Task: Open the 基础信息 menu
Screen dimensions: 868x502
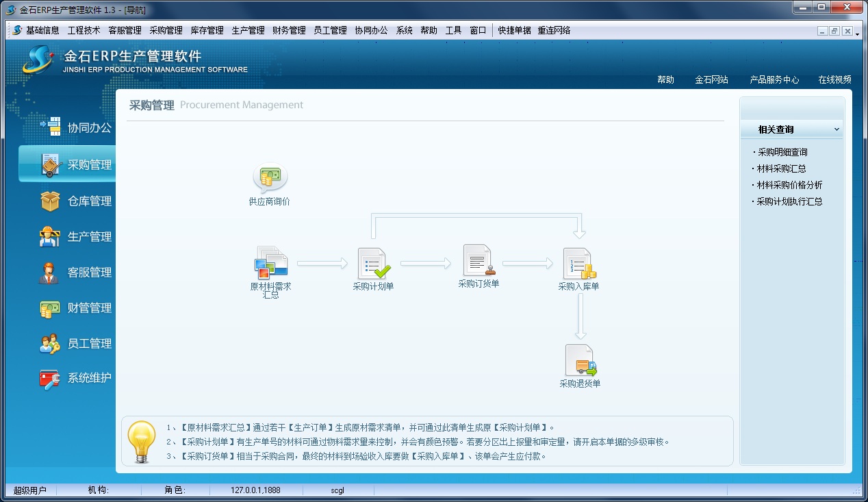Action: 42,31
